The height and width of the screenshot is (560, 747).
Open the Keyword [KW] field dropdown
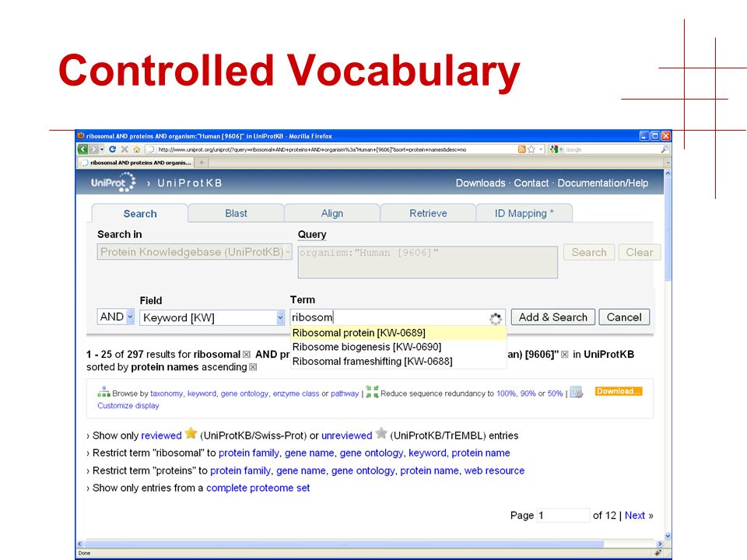212,317
